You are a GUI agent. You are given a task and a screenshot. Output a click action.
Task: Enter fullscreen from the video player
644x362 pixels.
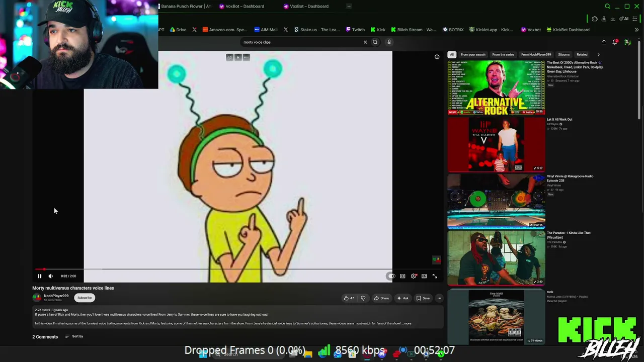click(435, 276)
